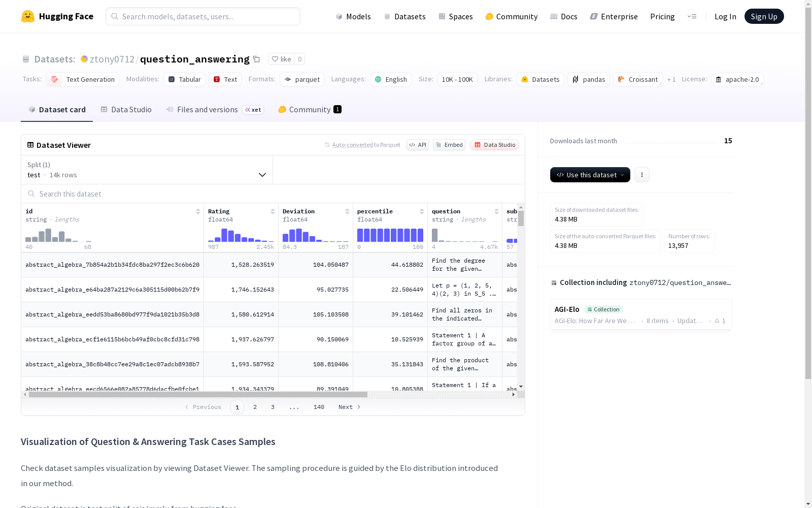
Task: Focus the top search models field
Action: click(x=203, y=16)
